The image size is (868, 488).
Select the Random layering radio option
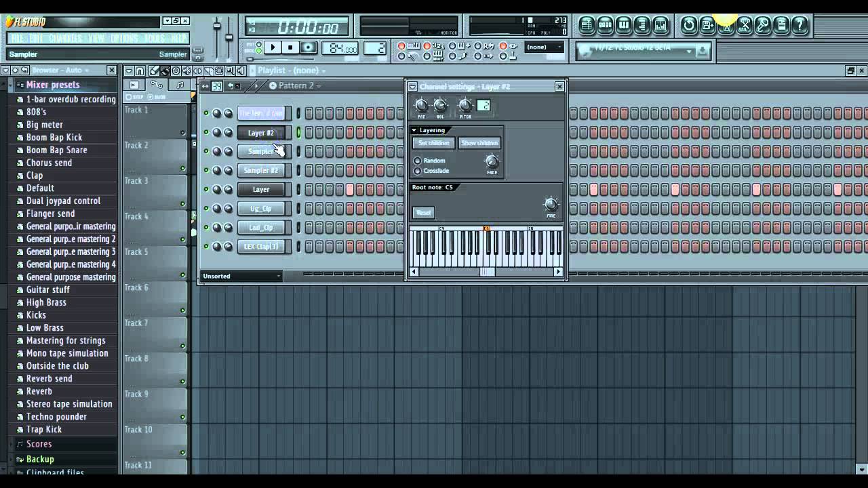418,161
